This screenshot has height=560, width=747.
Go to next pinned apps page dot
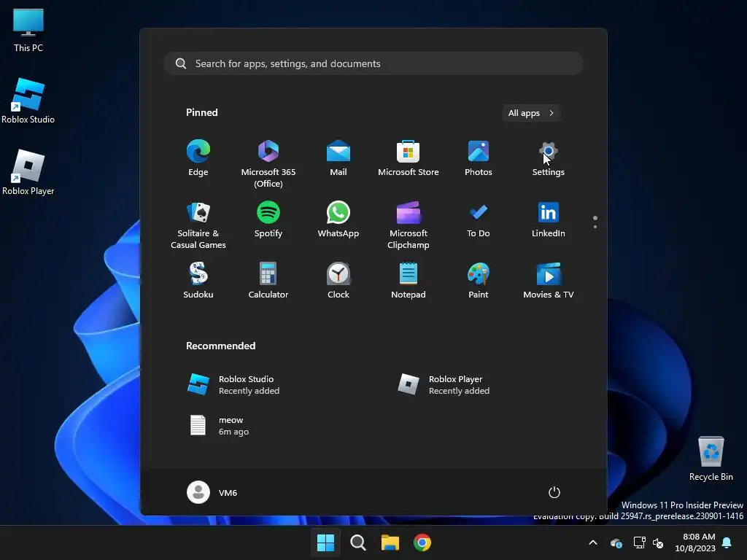pos(595,227)
